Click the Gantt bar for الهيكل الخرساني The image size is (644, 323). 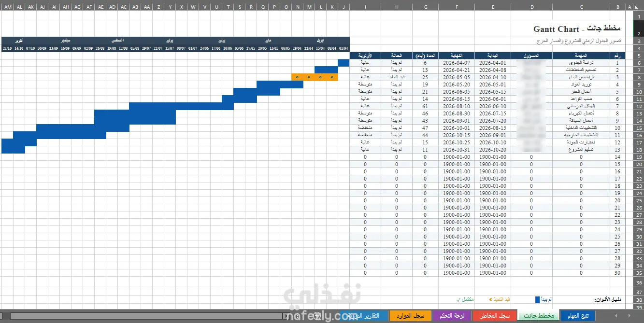click(x=181, y=106)
